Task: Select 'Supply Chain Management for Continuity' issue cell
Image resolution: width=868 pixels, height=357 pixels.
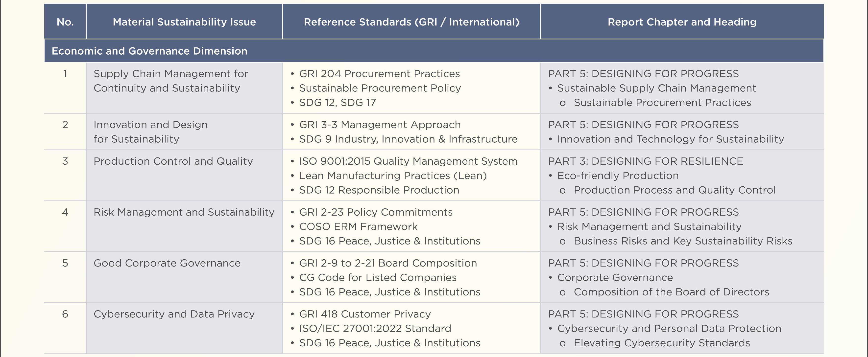Action: (184, 88)
